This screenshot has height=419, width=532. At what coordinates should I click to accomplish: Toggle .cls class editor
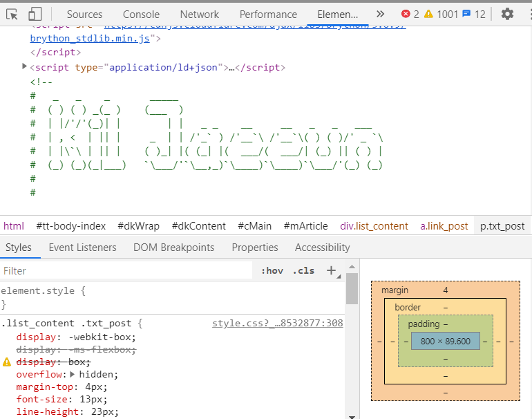[x=304, y=271]
